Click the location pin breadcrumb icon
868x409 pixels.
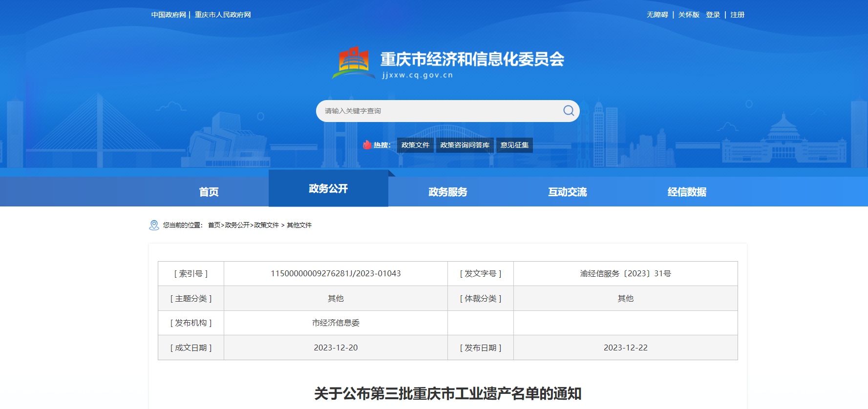coord(154,225)
